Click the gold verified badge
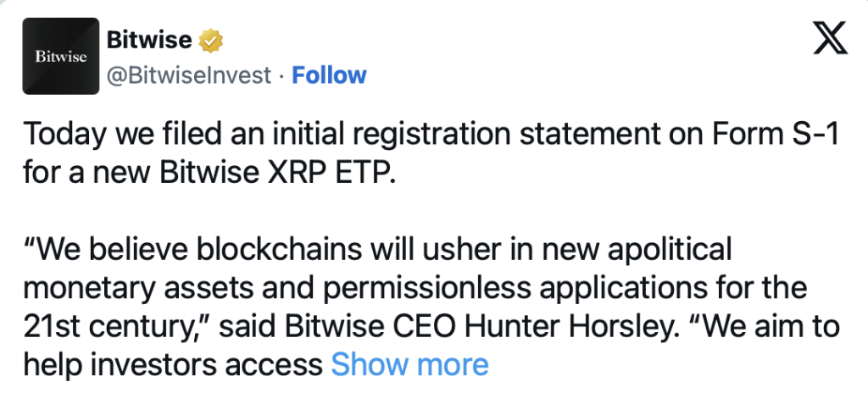This screenshot has height=393, width=868. (211, 40)
